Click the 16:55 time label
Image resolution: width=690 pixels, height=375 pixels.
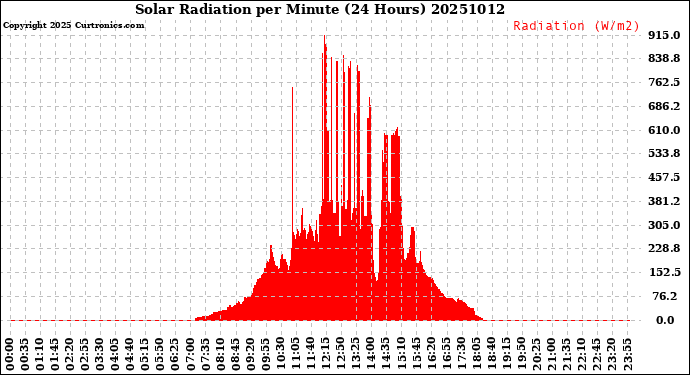click(x=446, y=355)
